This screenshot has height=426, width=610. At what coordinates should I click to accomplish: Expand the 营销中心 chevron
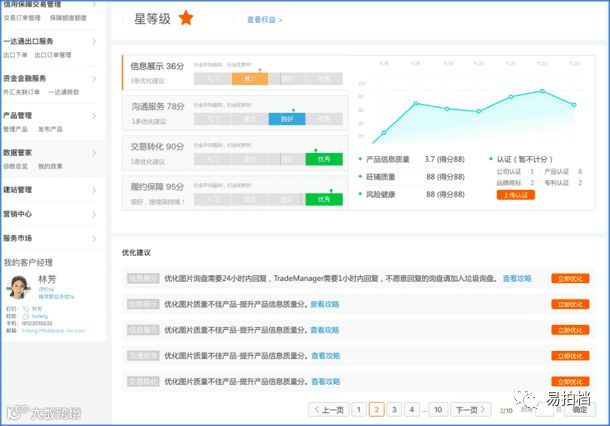94,214
